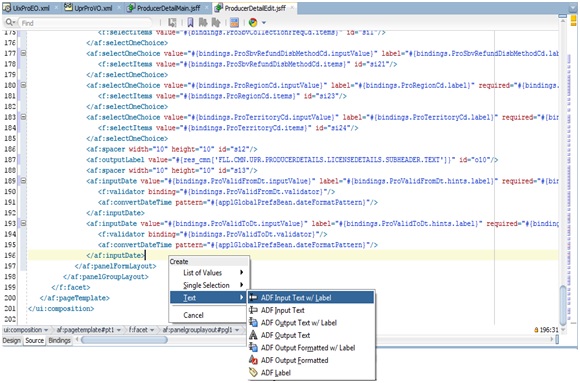Select ADF Input Text w/ Label
Viewport: 580px width, 383px height.
click(296, 298)
